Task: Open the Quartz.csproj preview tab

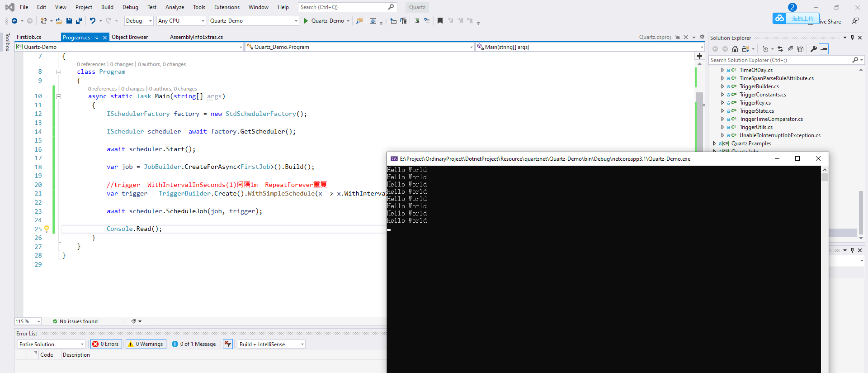Action: coord(655,37)
